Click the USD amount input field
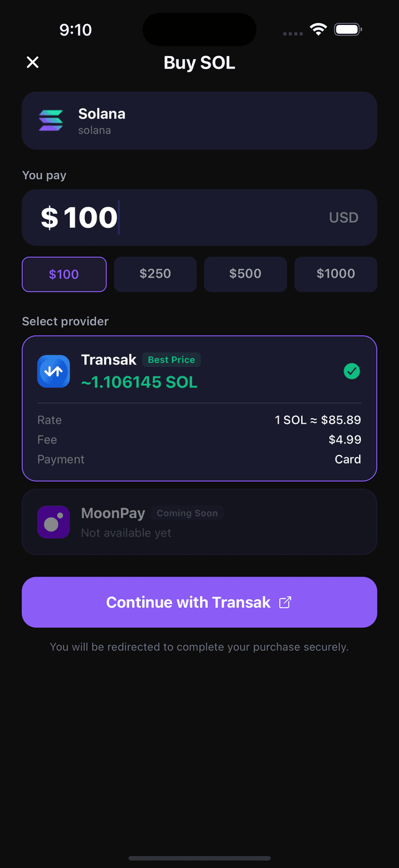 pyautogui.click(x=199, y=217)
